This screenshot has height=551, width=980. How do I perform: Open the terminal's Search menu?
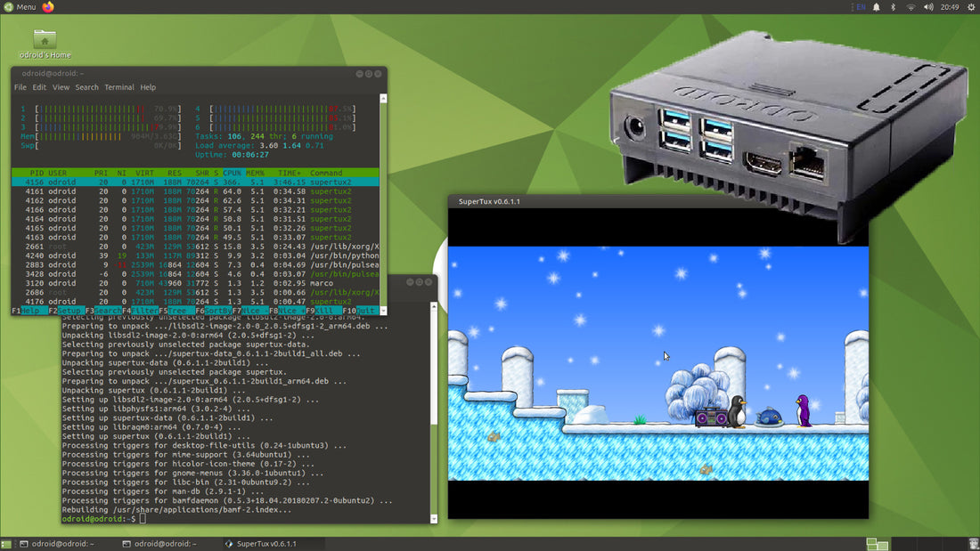click(87, 87)
